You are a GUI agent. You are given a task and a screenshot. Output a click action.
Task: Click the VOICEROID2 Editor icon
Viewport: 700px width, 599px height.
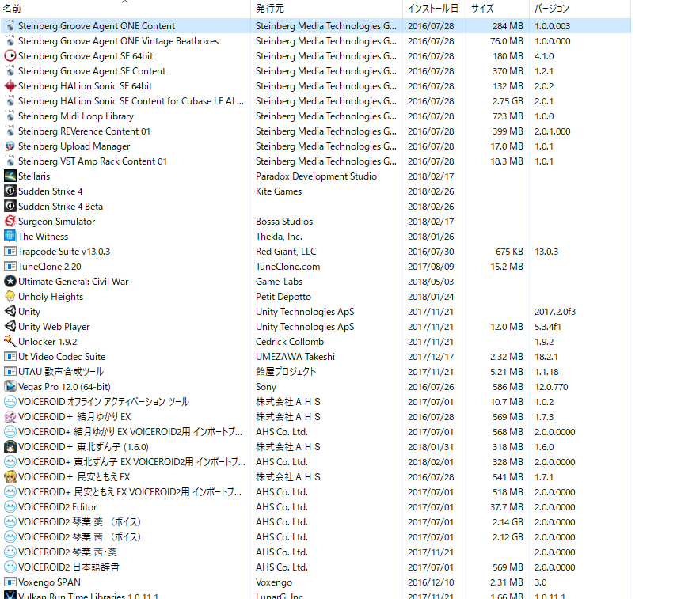(x=10, y=507)
